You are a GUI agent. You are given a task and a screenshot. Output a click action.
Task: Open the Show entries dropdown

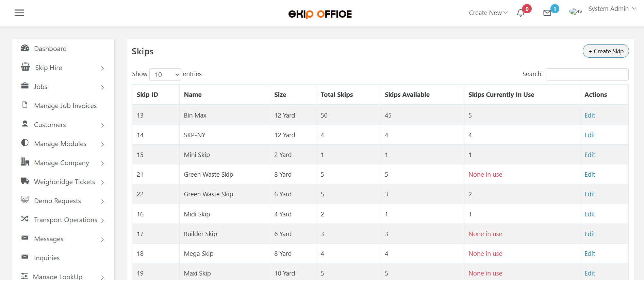(165, 74)
